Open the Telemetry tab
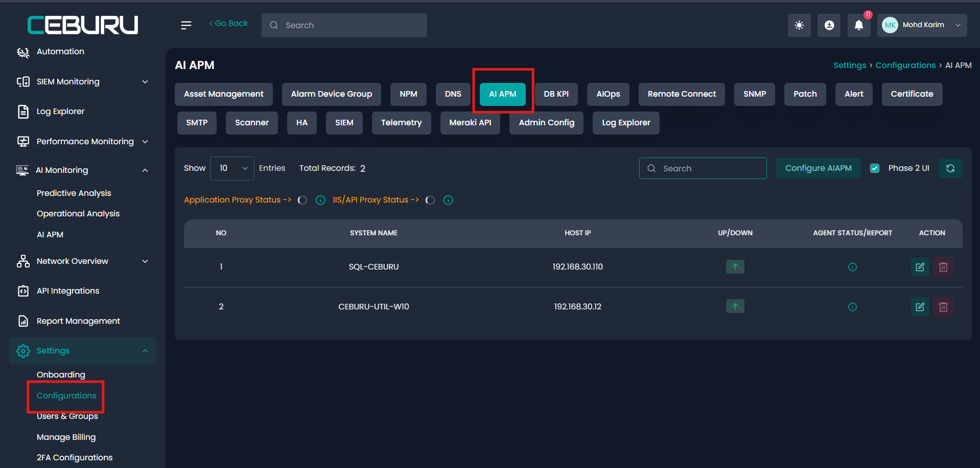This screenshot has width=980, height=468. click(402, 123)
